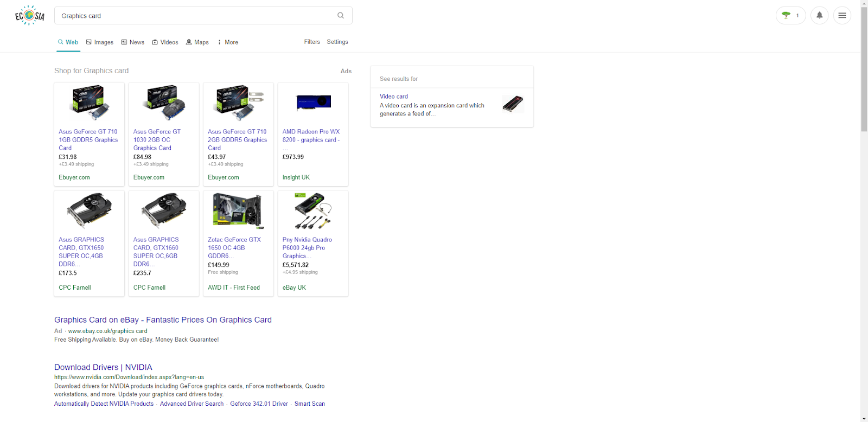Click the scrollbar up arrow
The width and height of the screenshot is (868, 422).
(x=864, y=3)
